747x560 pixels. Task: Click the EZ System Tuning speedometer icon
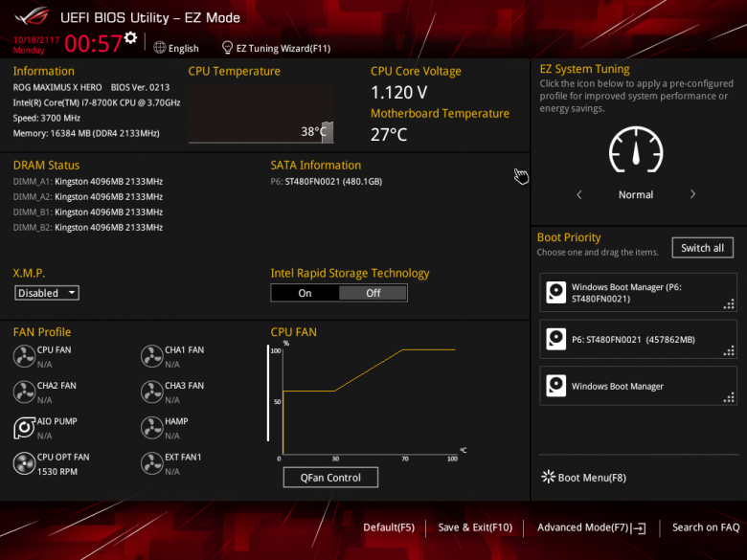[636, 149]
